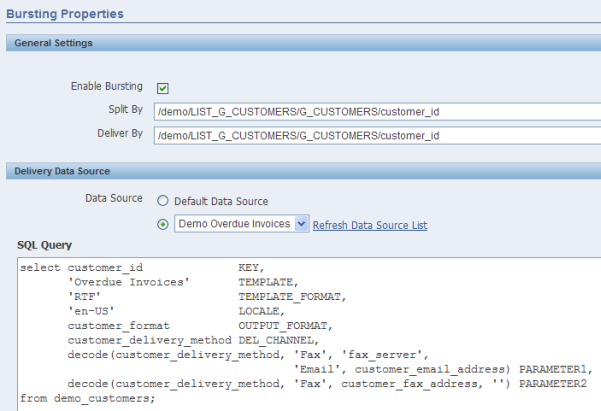The width and height of the screenshot is (601, 411).
Task: Click 'PARAMETER2' in the SQL query
Action: 553,384
